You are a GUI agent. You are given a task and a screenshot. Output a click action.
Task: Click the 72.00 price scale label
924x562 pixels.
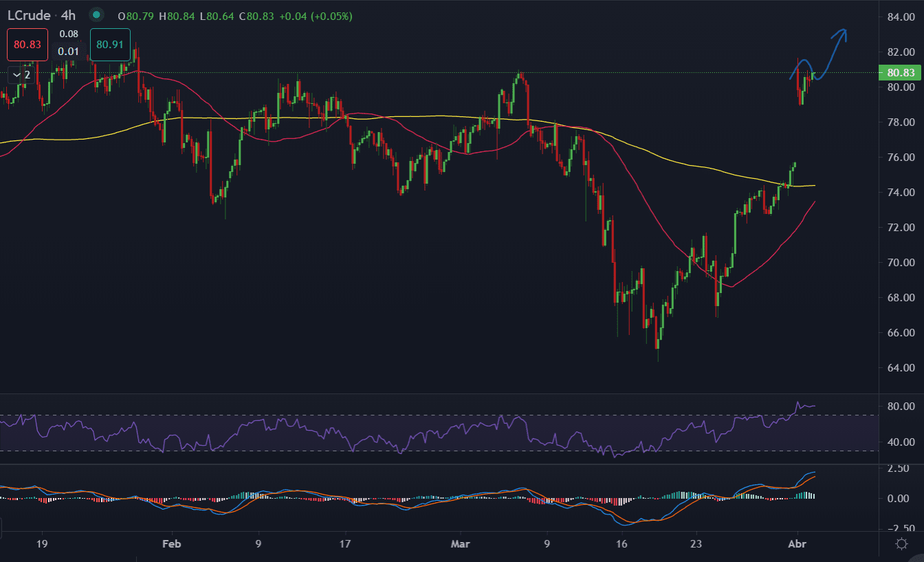[901, 228]
